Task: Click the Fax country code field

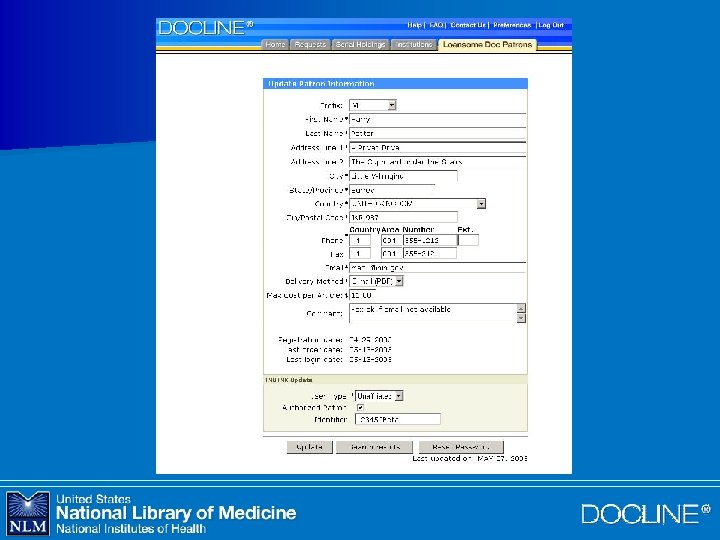Action: [360, 253]
